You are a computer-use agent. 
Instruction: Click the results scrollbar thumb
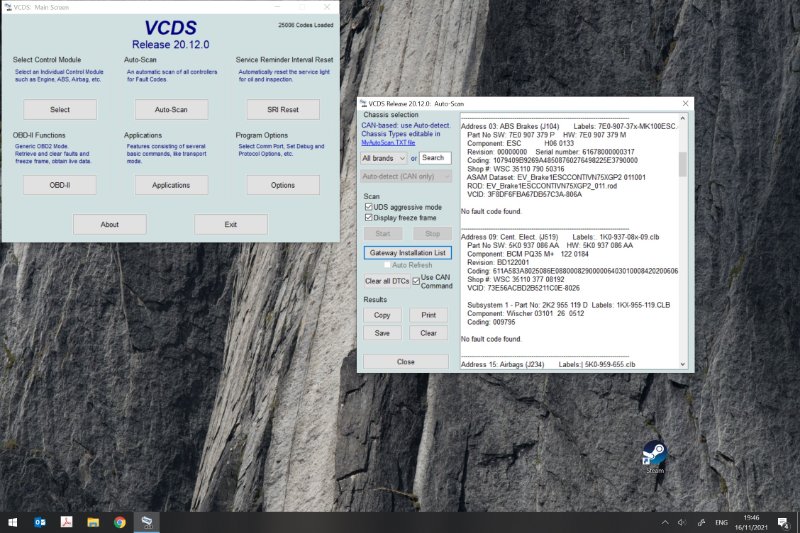pyautogui.click(x=683, y=164)
